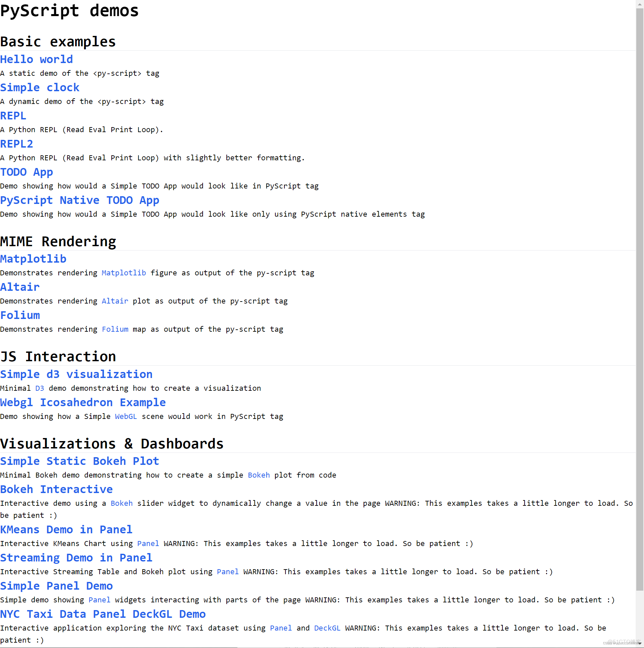644x648 pixels.
Task: Open Webgl Icosahedron Example demo
Action: tap(83, 402)
